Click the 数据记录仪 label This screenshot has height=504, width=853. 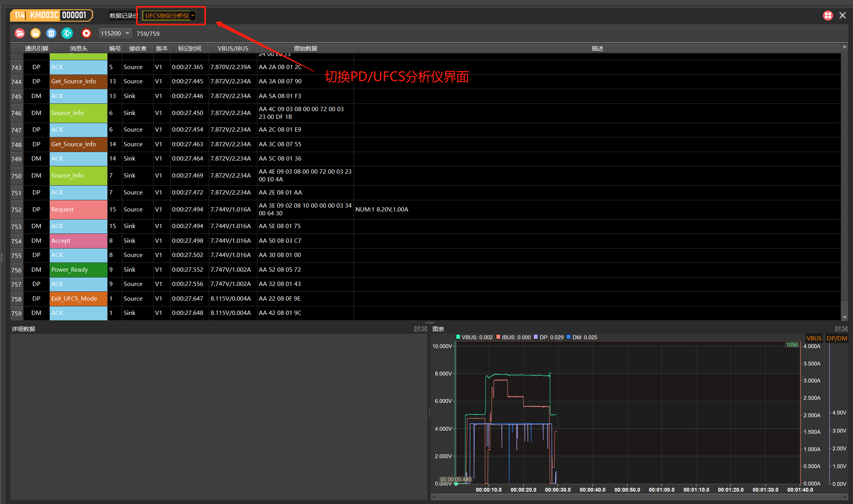[x=124, y=16]
